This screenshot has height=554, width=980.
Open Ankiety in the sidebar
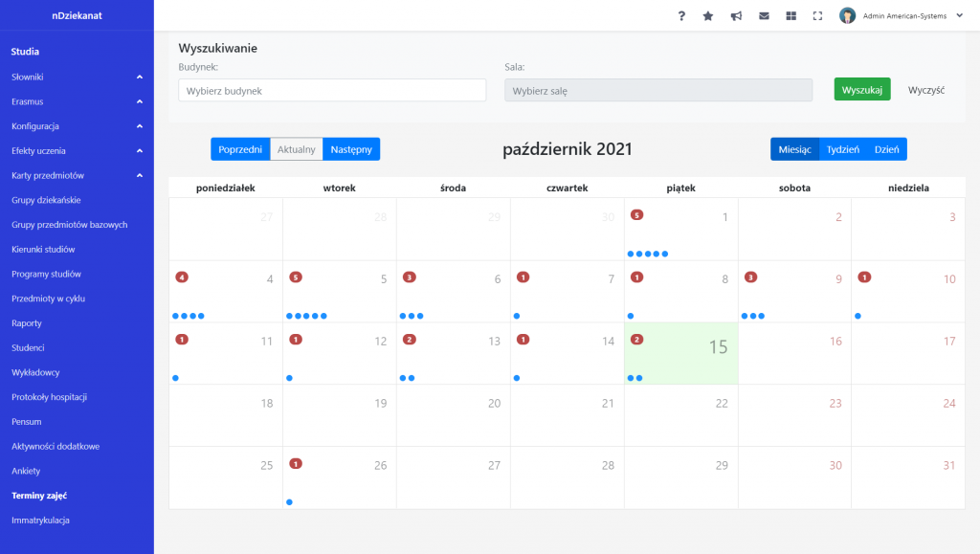pyautogui.click(x=26, y=471)
